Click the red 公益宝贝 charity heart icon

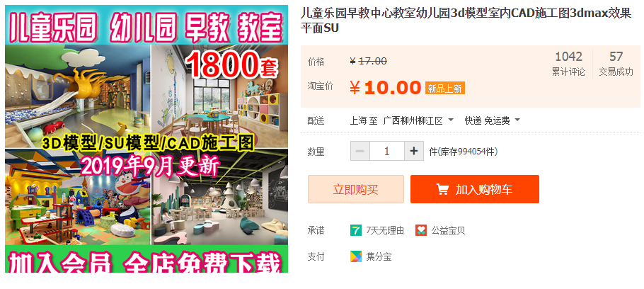pyautogui.click(x=421, y=230)
